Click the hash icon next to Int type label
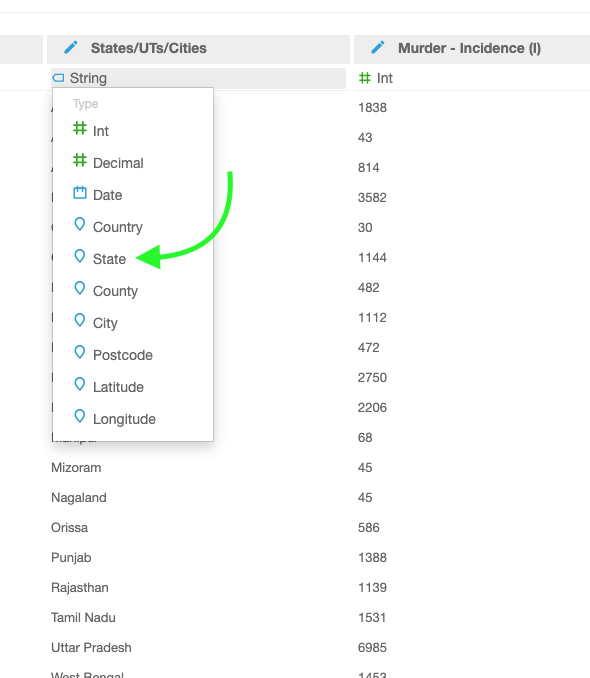Screen dimensions: 590x678 [365, 78]
